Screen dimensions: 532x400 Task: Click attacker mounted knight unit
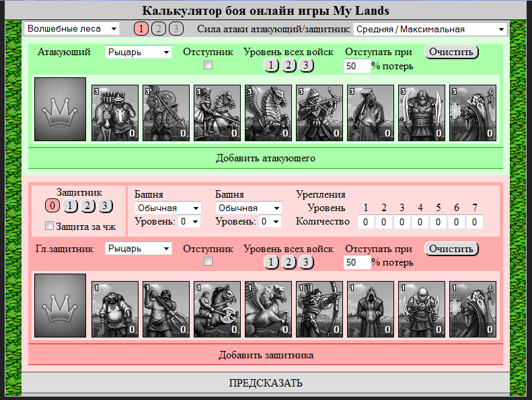(217, 113)
